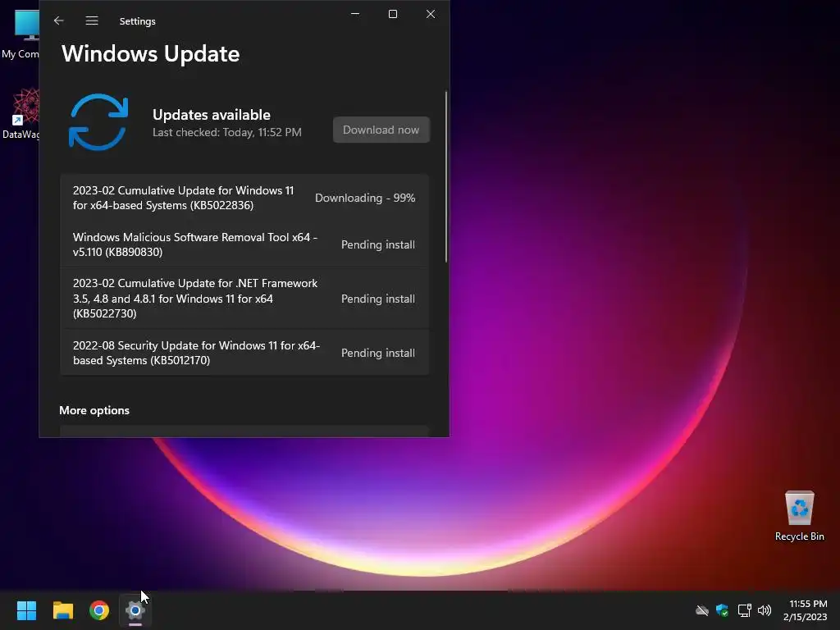Click the volume speaker tray icon
The height and width of the screenshot is (630, 840).
[x=765, y=610]
